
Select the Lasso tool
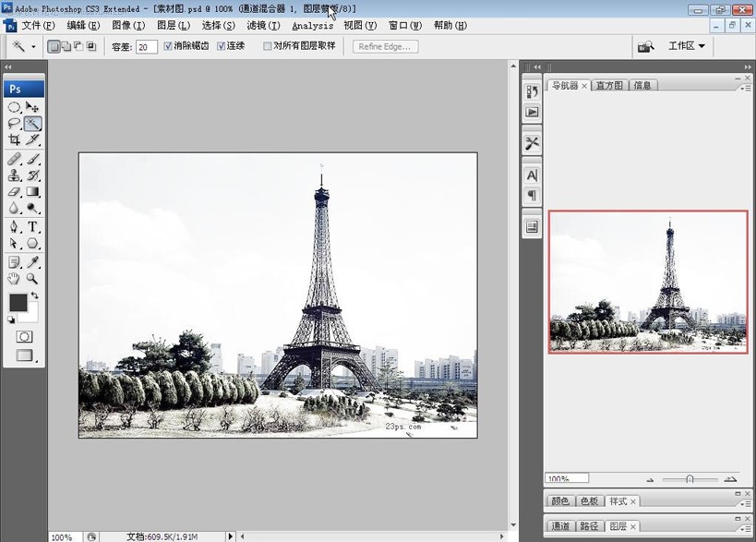click(14, 124)
